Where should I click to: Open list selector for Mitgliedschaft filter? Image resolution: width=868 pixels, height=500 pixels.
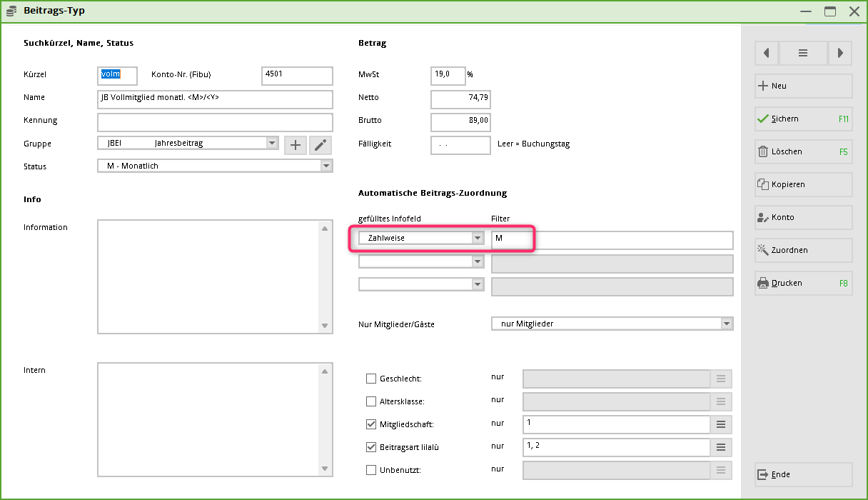[720, 424]
